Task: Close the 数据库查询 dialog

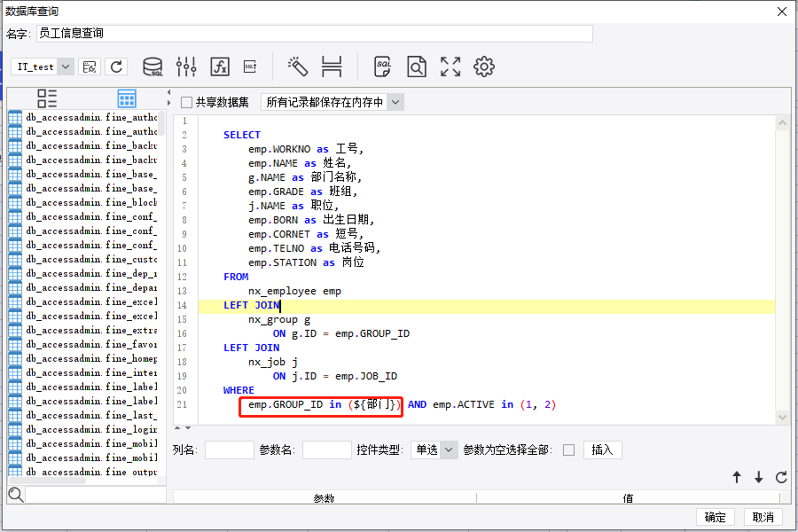Action: (782, 12)
